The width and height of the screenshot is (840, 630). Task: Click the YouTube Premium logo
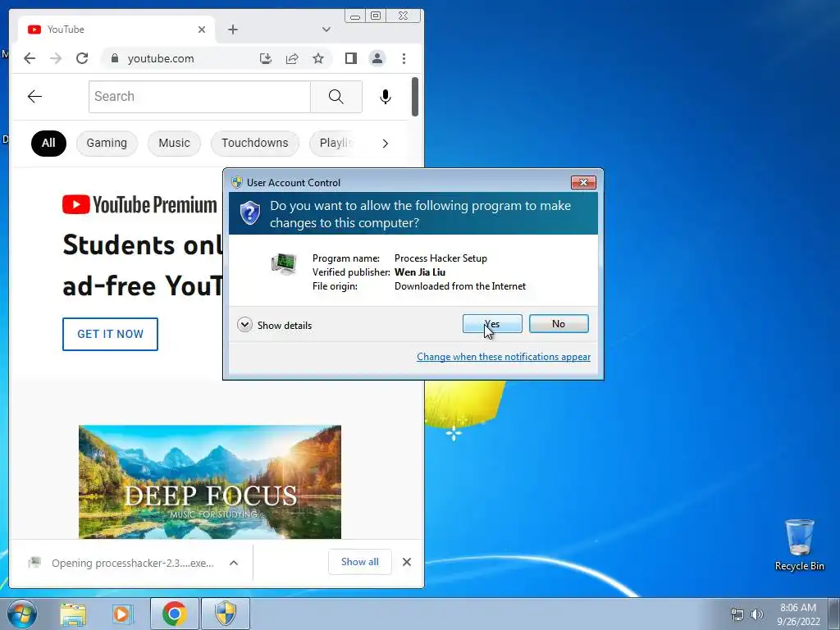point(139,204)
